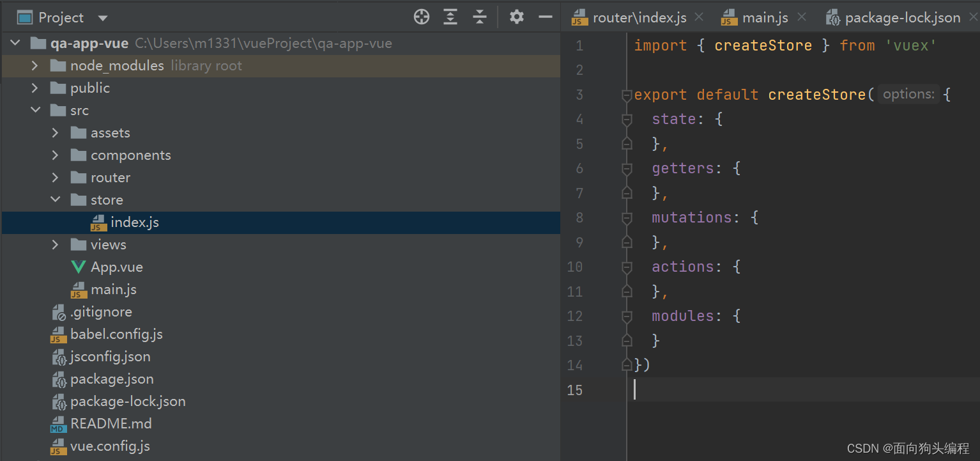980x461 pixels.
Task: Open Project panel settings gear
Action: click(516, 17)
